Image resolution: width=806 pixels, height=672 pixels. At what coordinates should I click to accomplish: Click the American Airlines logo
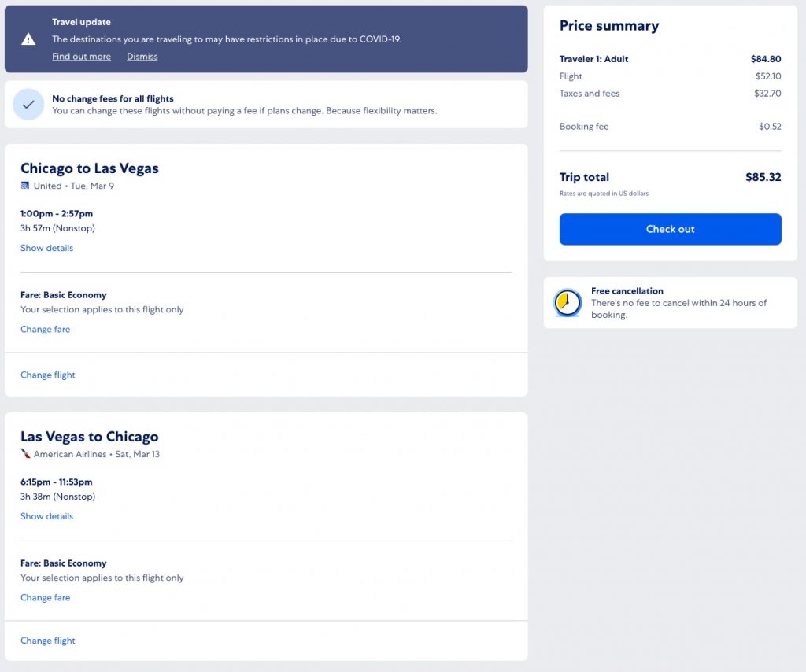click(25, 454)
